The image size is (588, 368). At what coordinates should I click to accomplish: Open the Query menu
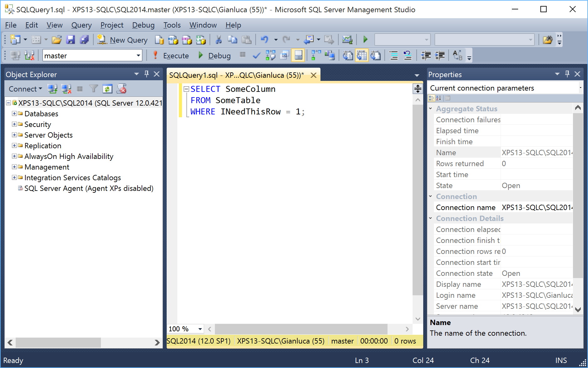(x=81, y=25)
